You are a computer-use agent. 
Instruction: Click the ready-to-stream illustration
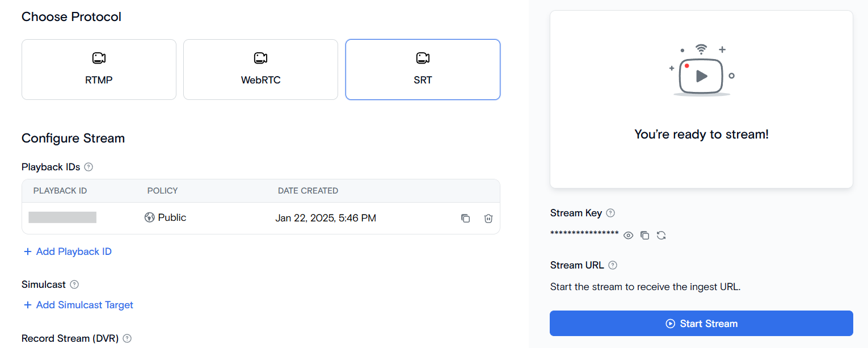(702, 70)
